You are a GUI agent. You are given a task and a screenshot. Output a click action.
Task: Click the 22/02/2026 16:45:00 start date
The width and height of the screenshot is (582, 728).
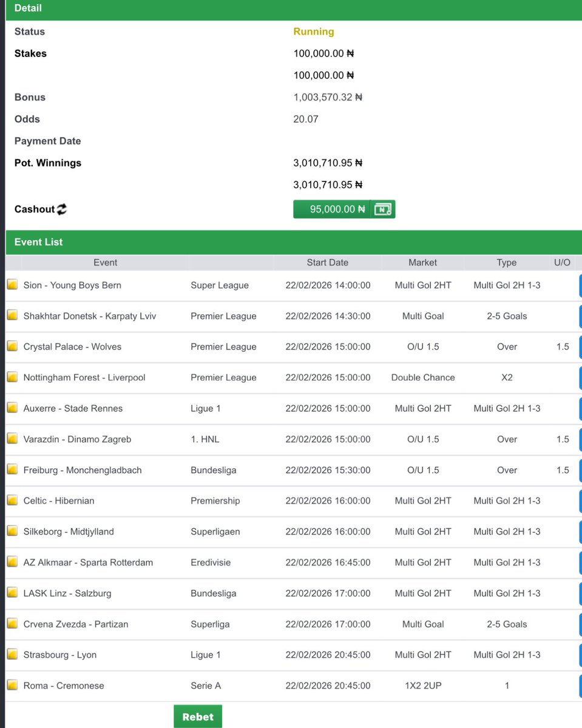point(328,562)
